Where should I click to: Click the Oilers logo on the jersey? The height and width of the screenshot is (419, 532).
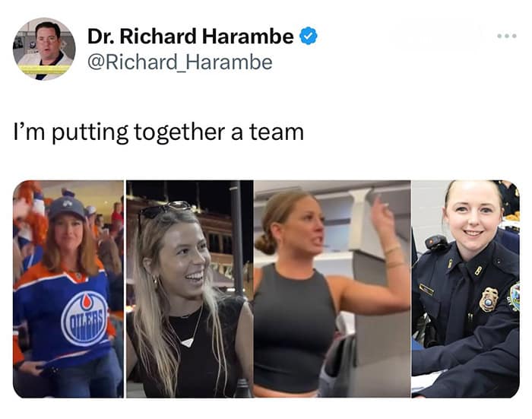coord(85,318)
